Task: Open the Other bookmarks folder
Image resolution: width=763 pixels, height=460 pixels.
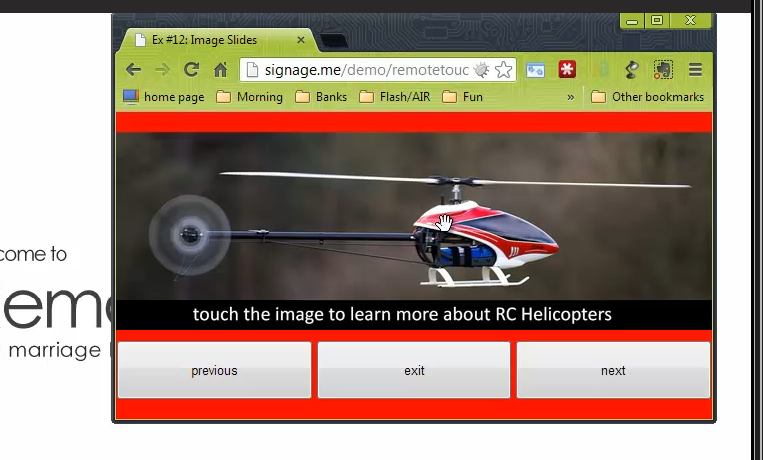Action: (x=647, y=97)
